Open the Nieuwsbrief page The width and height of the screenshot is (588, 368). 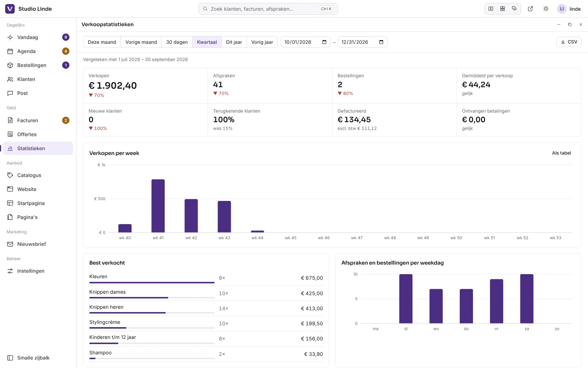[38, 244]
